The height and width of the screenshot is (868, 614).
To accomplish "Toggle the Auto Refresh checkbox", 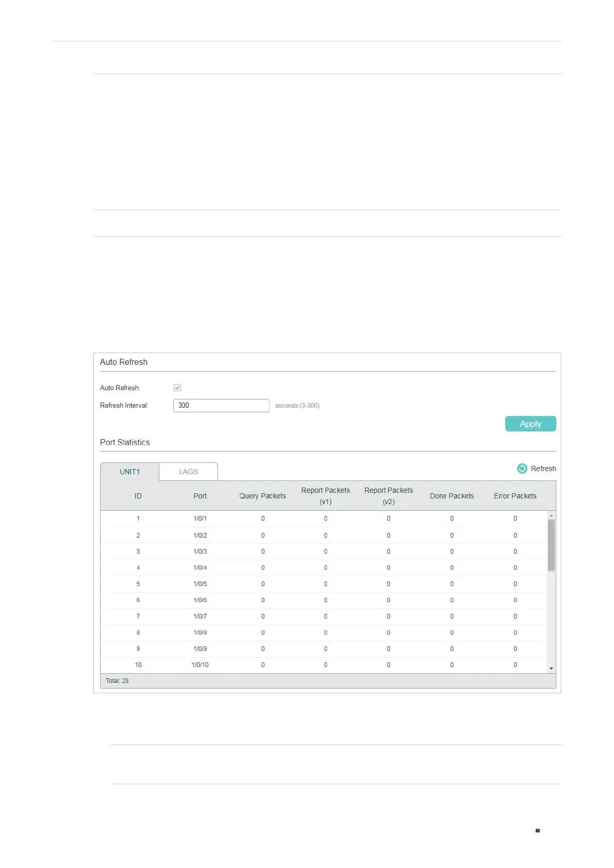I will 177,388.
